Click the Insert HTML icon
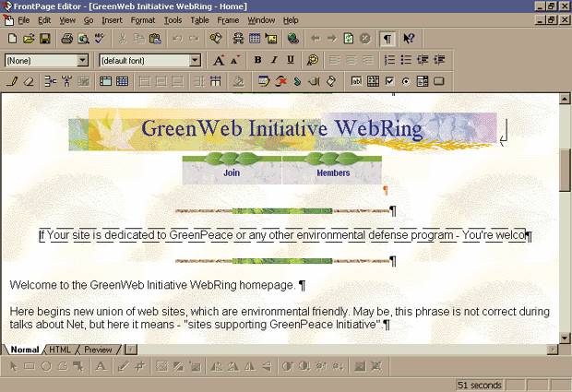Viewport: 572px width, 392px height. click(x=263, y=81)
